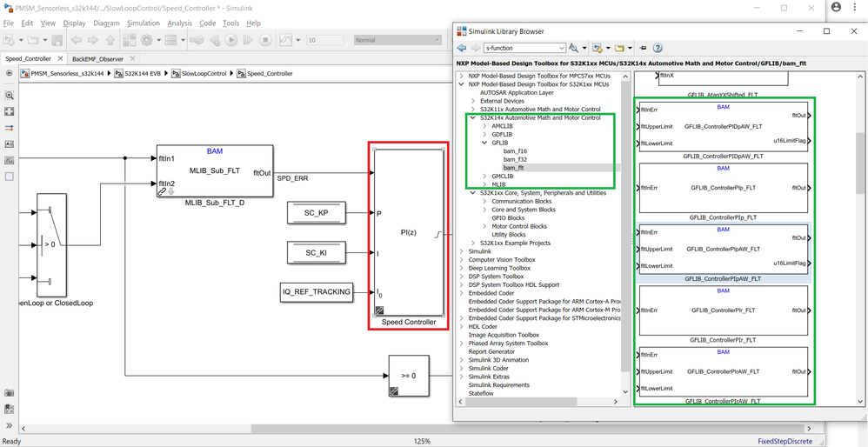Click the New model icon in Simulink toolbar
This screenshot has height=447, width=868.
pos(9,40)
